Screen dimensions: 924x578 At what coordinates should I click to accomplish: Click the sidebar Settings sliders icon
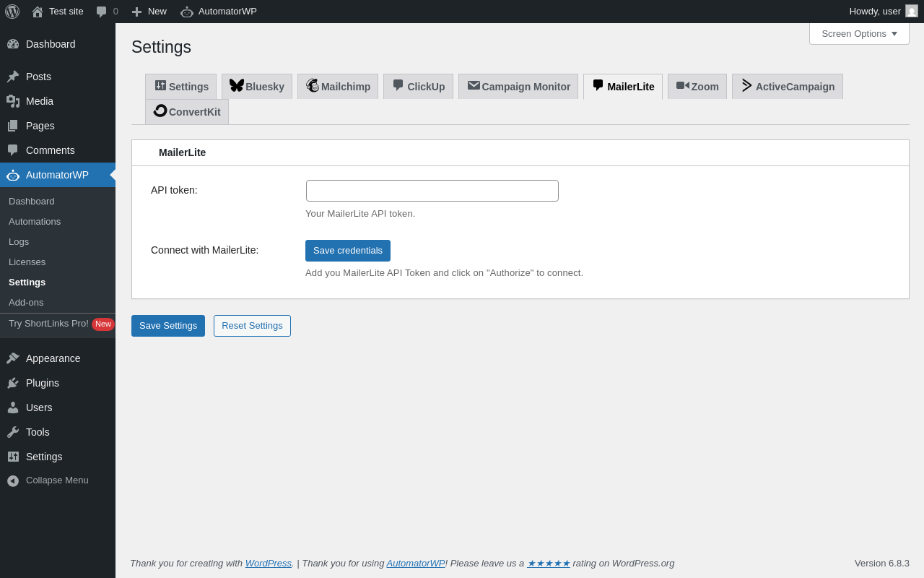pyautogui.click(x=13, y=457)
